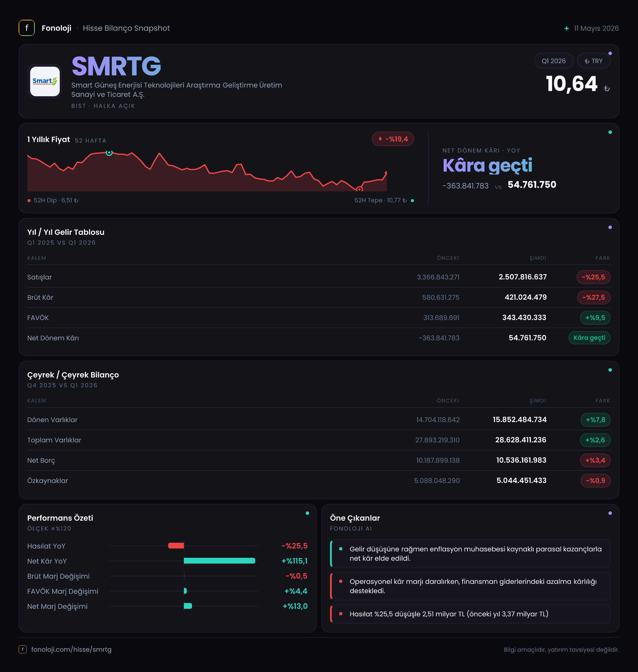
Task: Click the Brüt Kâr -%27,5 change badge
Action: [594, 297]
